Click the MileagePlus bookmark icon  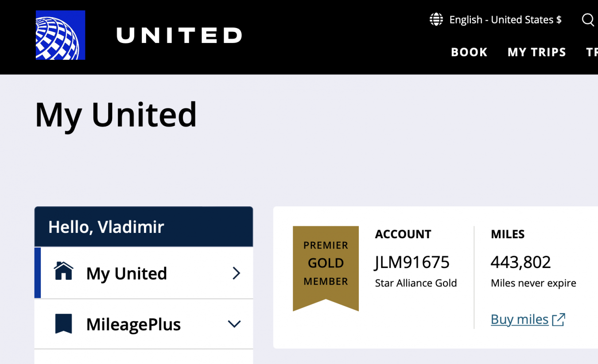(x=63, y=324)
